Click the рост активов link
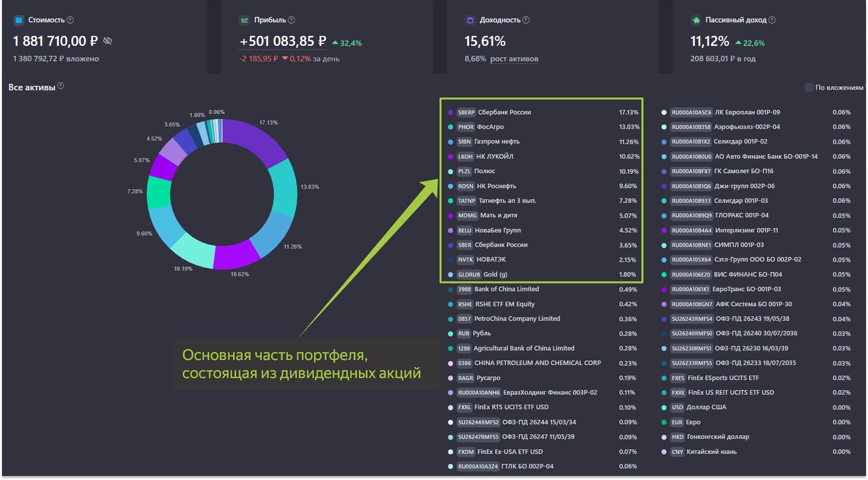The width and height of the screenshot is (868, 480). (x=514, y=59)
